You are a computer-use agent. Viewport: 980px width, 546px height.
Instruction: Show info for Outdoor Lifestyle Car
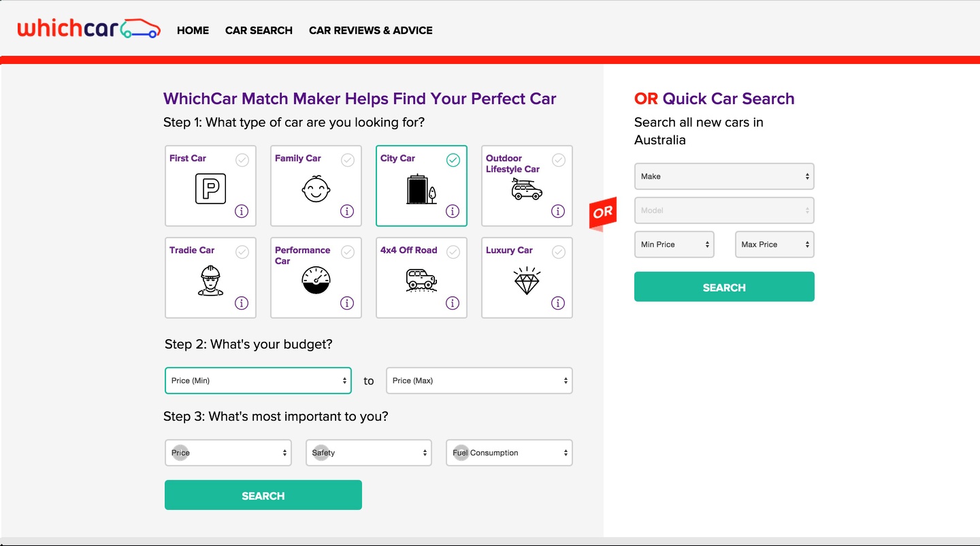coord(558,211)
